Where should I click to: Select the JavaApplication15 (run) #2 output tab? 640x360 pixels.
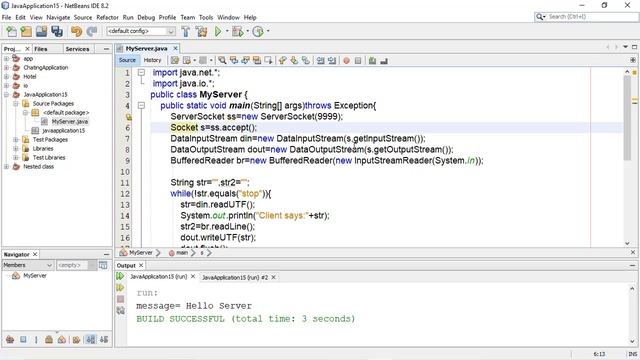(x=235, y=278)
